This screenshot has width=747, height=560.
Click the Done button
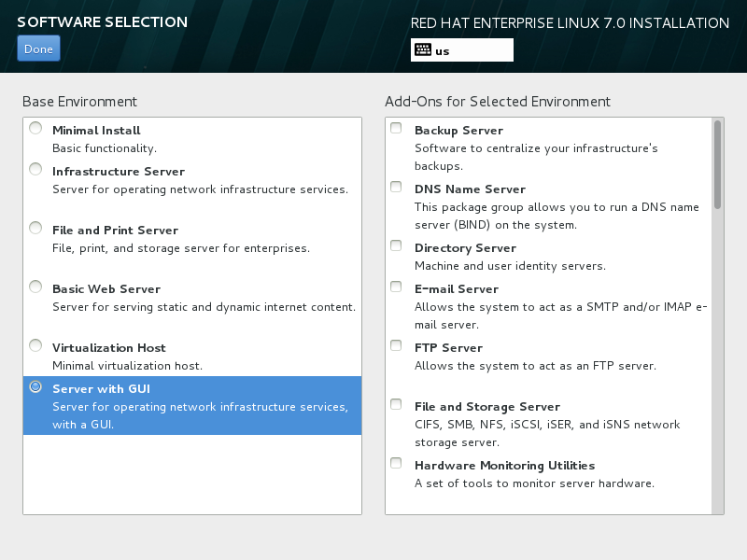click(38, 49)
